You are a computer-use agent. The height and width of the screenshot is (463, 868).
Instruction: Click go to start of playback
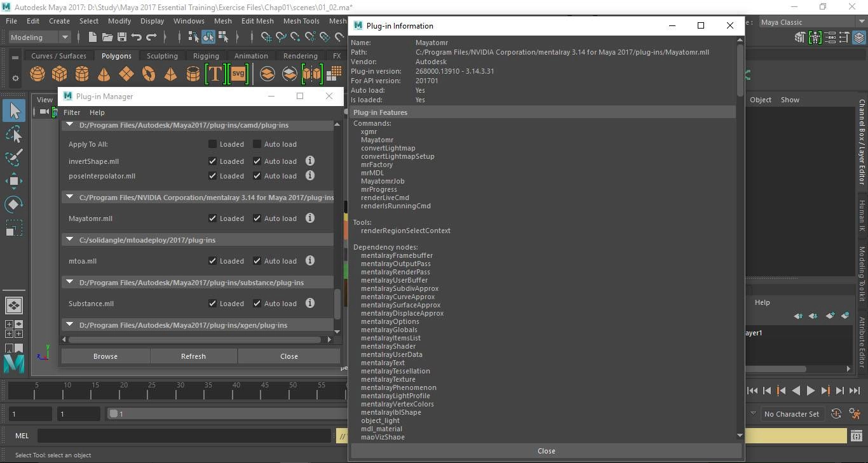[x=752, y=391]
